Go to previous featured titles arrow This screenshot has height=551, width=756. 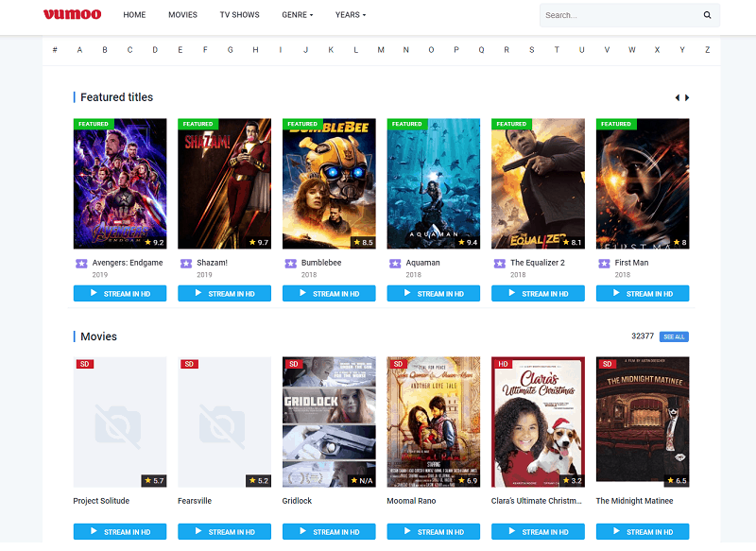[678, 98]
